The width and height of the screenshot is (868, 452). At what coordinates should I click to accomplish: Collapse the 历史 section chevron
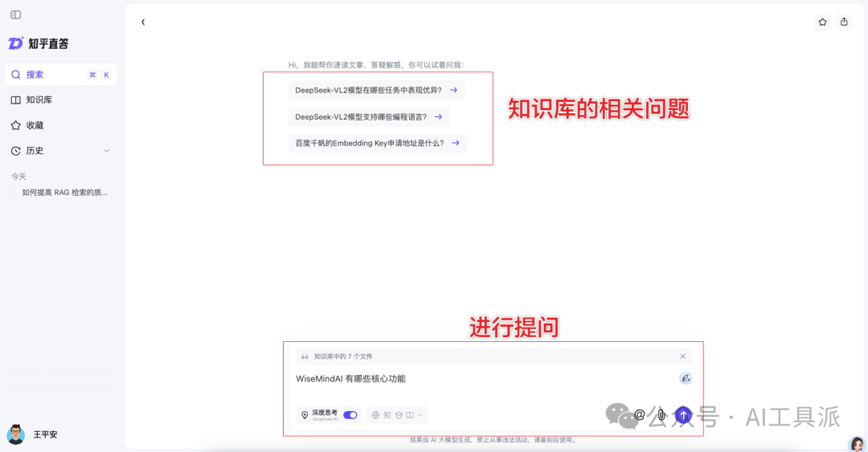click(107, 151)
